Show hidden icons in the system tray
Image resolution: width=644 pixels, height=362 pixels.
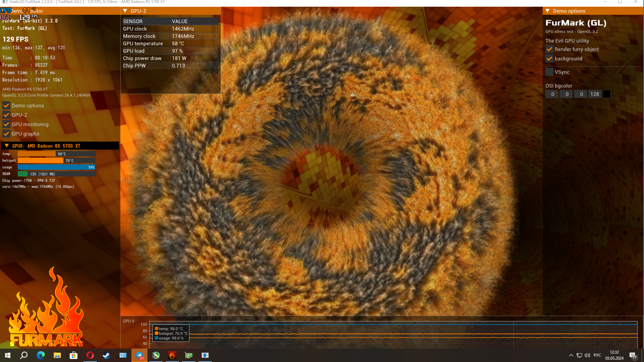coord(571,355)
